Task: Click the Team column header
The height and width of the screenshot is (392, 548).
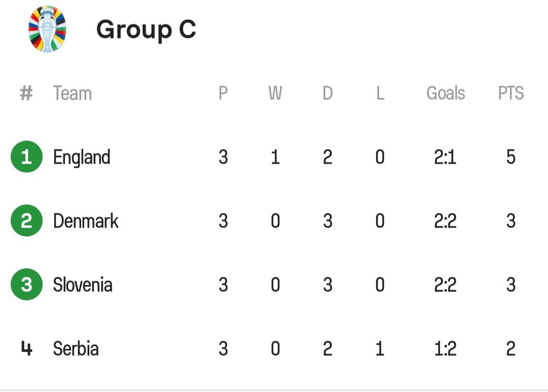Action: [73, 94]
